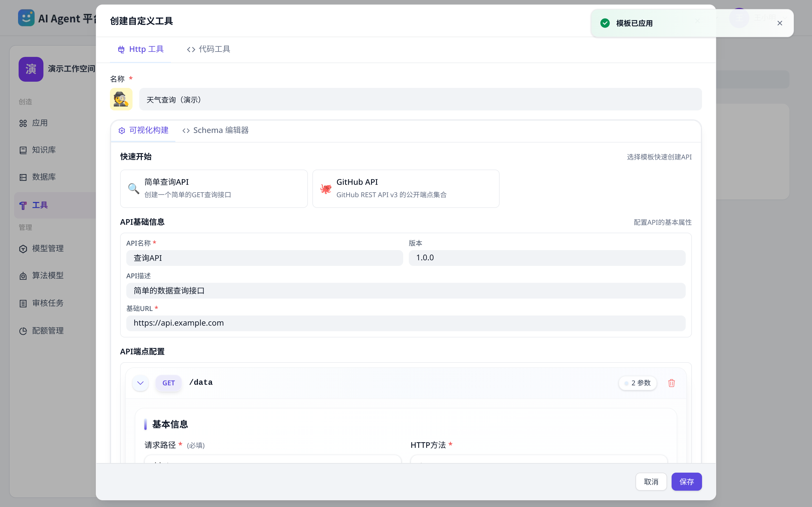Switch to Schema 编辑器 tab

coord(215,130)
